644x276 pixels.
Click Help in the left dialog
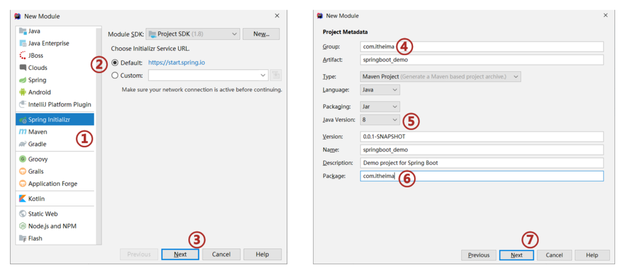(x=262, y=254)
